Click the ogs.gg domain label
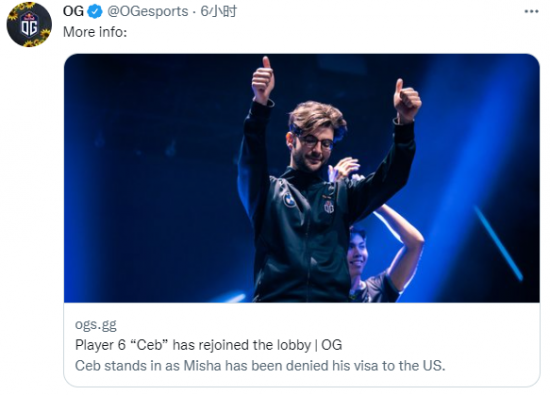Viewport: 550px width, 395px height. tap(96, 325)
